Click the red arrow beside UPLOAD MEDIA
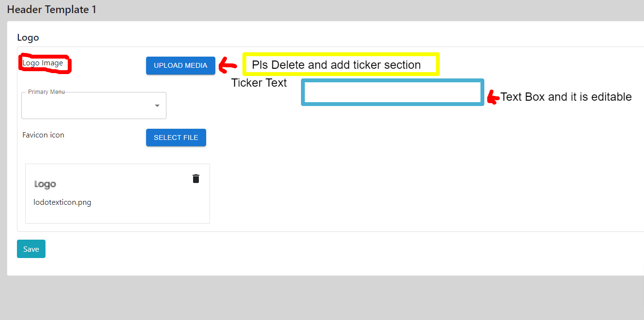 228,65
